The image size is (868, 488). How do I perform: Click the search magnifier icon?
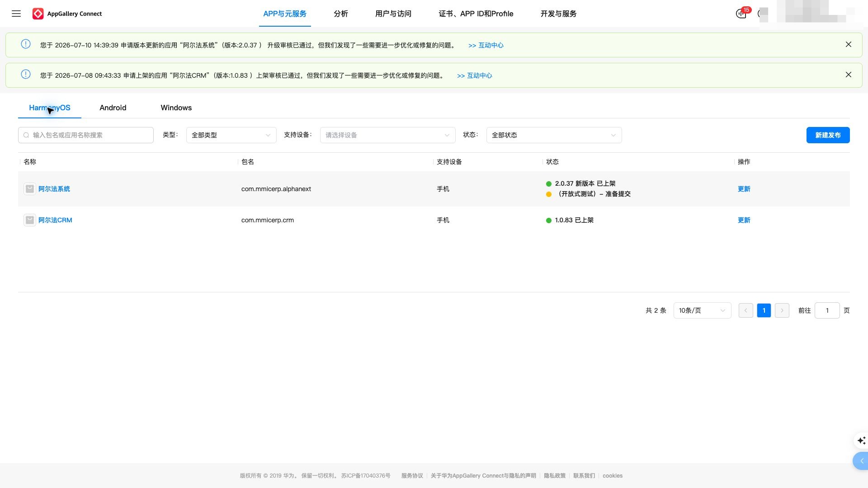pyautogui.click(x=26, y=135)
